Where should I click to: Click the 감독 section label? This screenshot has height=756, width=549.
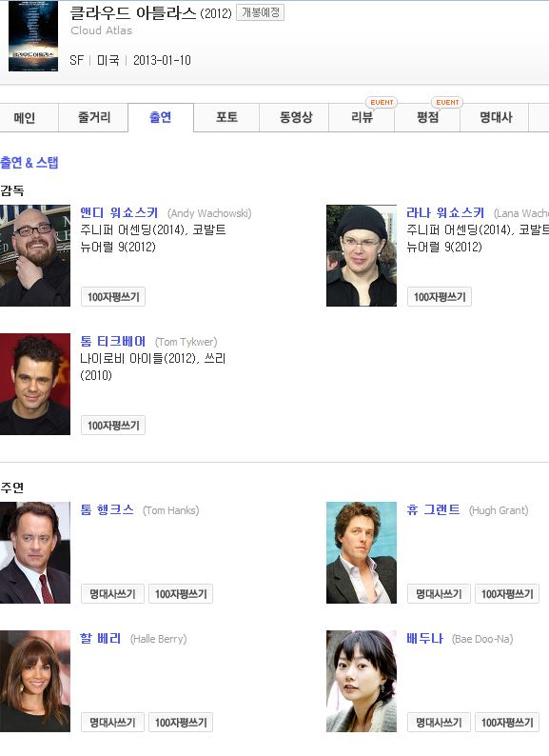point(12,190)
